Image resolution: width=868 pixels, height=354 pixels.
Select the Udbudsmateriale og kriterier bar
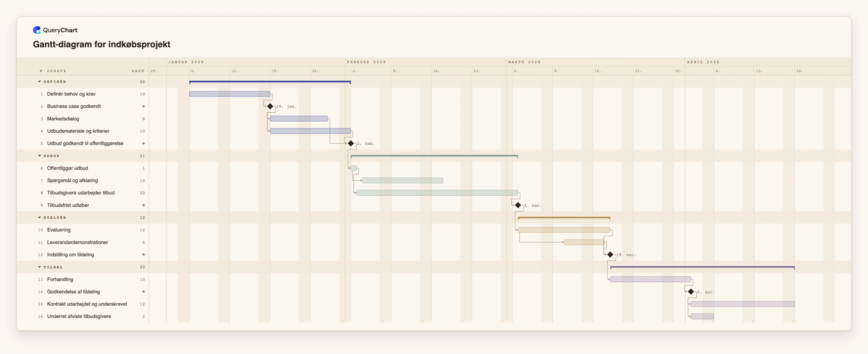[x=310, y=131]
